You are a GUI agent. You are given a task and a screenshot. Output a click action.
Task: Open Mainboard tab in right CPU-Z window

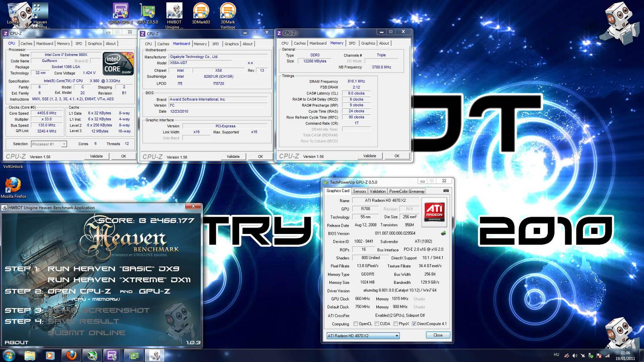pos(318,43)
